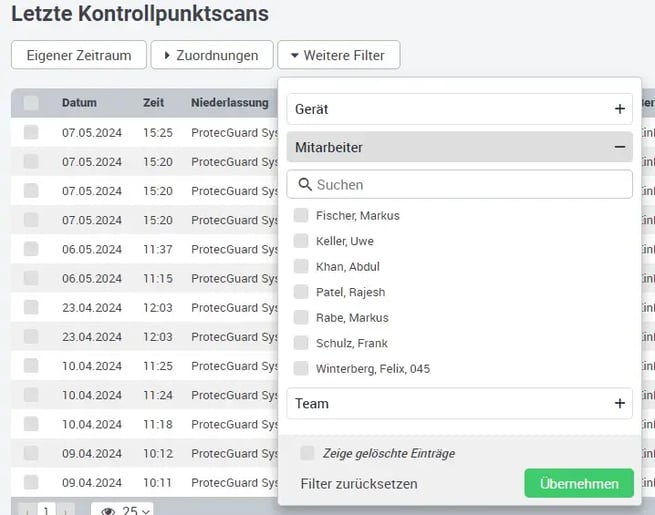Open the 25 entries-per-page dropdown
Viewport: 655px width, 515px height.
tap(122, 509)
